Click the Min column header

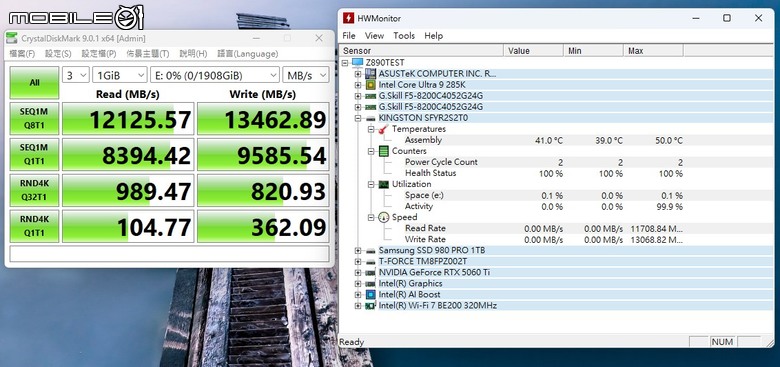coord(593,51)
